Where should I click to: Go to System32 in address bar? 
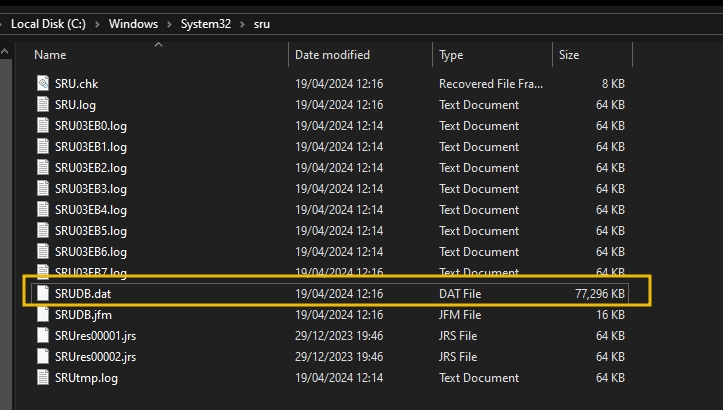[x=204, y=23]
